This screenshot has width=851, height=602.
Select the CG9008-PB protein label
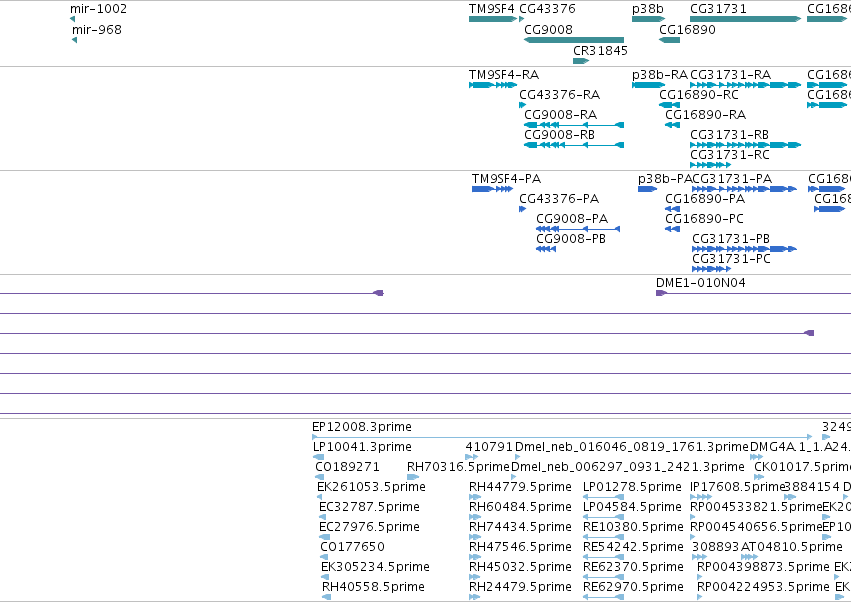click(x=570, y=238)
